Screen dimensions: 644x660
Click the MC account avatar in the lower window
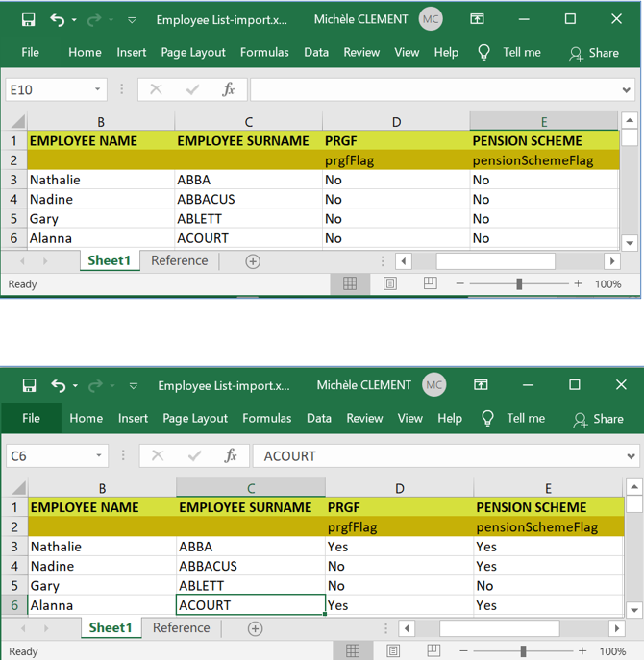tap(433, 385)
